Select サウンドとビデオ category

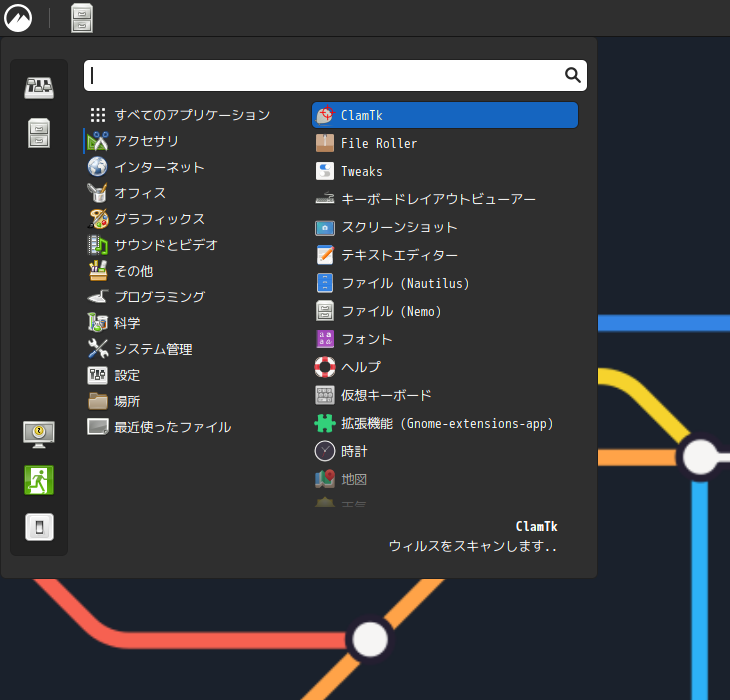click(193, 245)
